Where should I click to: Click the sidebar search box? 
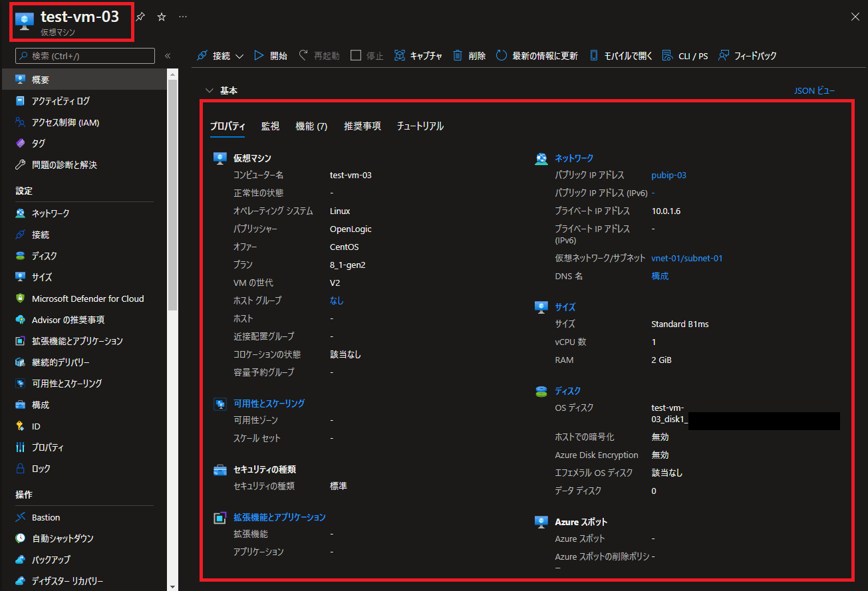pos(84,56)
